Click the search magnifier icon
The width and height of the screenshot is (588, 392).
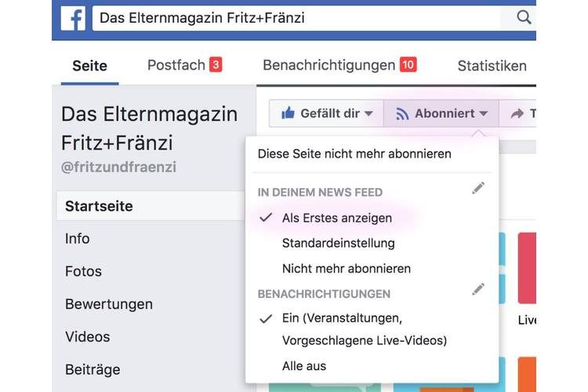[524, 17]
